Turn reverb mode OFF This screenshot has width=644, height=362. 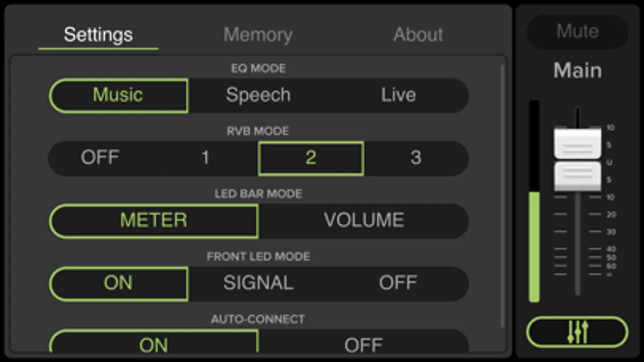(100, 158)
